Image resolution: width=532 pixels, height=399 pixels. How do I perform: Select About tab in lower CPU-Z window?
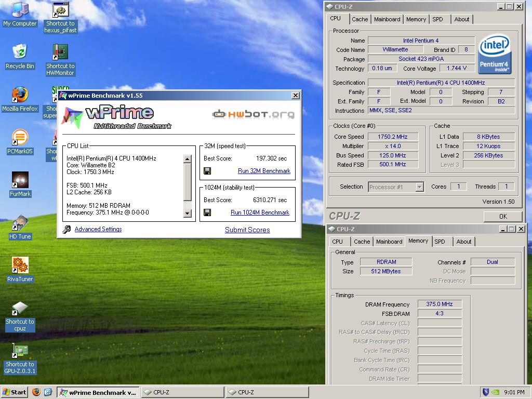[x=464, y=242]
